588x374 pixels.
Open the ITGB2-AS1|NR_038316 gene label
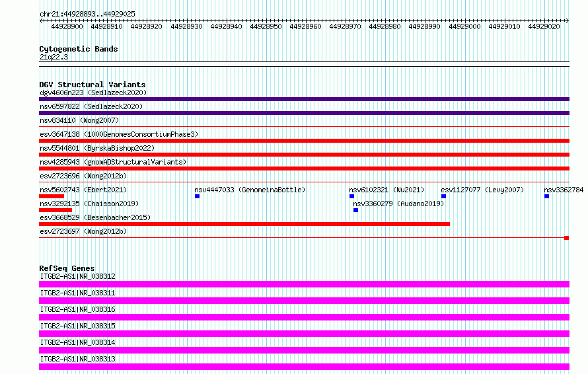coord(77,309)
